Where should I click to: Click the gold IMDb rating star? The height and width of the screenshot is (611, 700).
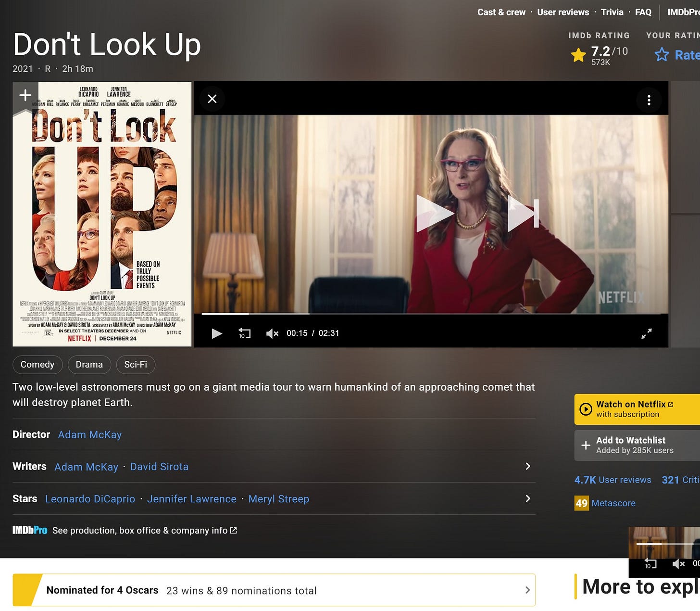point(578,55)
